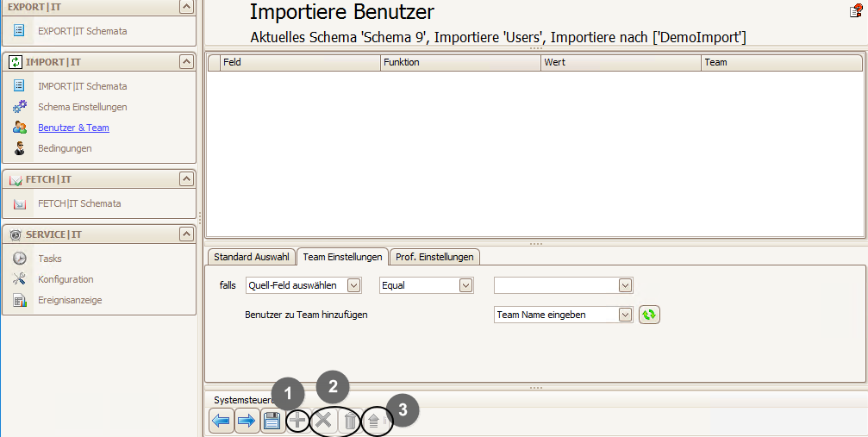Click the blue back arrow button
The image size is (868, 437).
click(x=222, y=421)
